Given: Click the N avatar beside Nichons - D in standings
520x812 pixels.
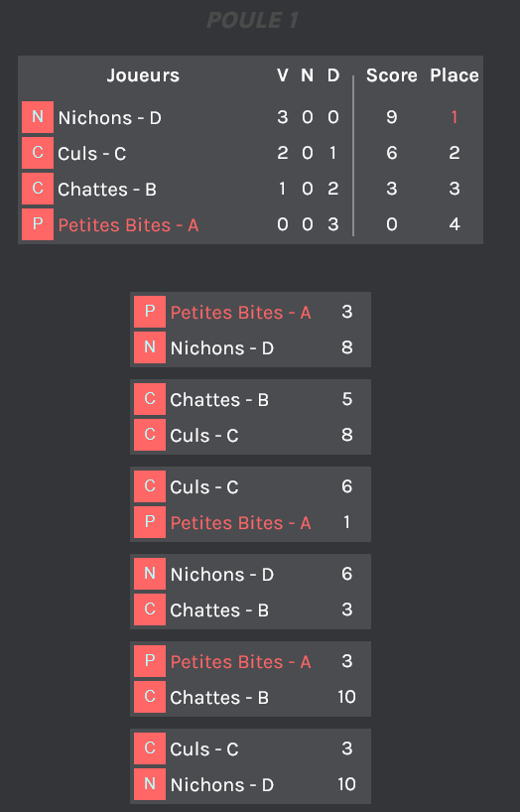Looking at the screenshot, I should coord(38,117).
